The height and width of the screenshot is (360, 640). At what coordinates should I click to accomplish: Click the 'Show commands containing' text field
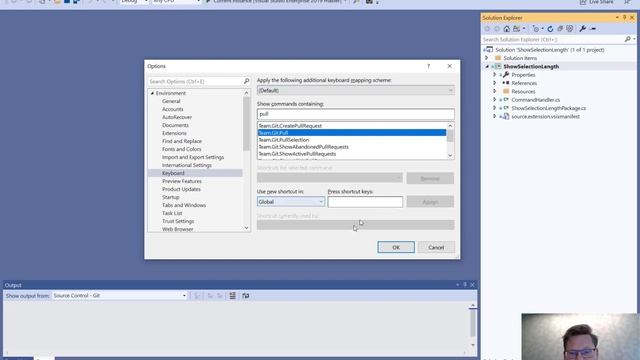(356, 114)
